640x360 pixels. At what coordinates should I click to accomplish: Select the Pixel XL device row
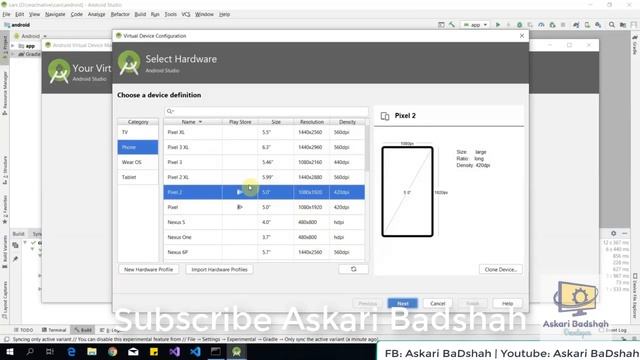click(x=264, y=132)
